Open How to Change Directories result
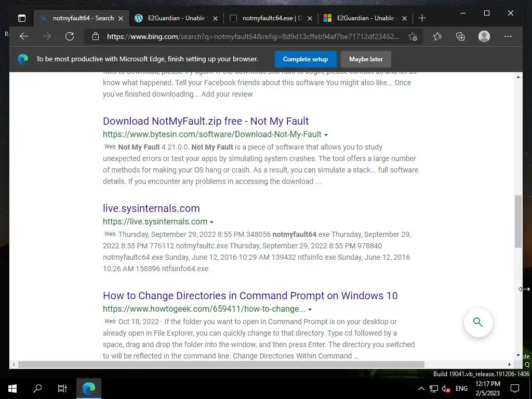The height and width of the screenshot is (399, 532). [x=250, y=296]
